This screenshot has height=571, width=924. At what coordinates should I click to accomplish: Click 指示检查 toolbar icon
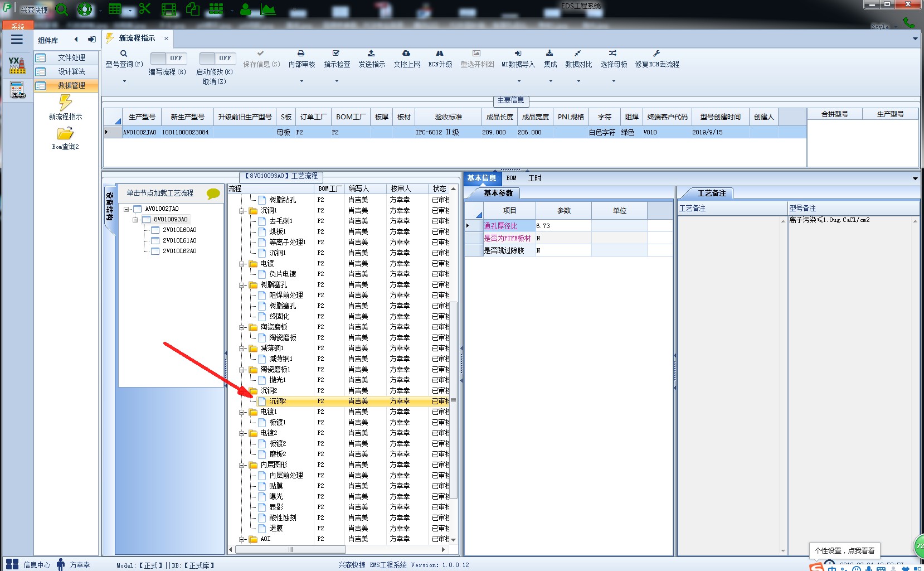pos(336,54)
